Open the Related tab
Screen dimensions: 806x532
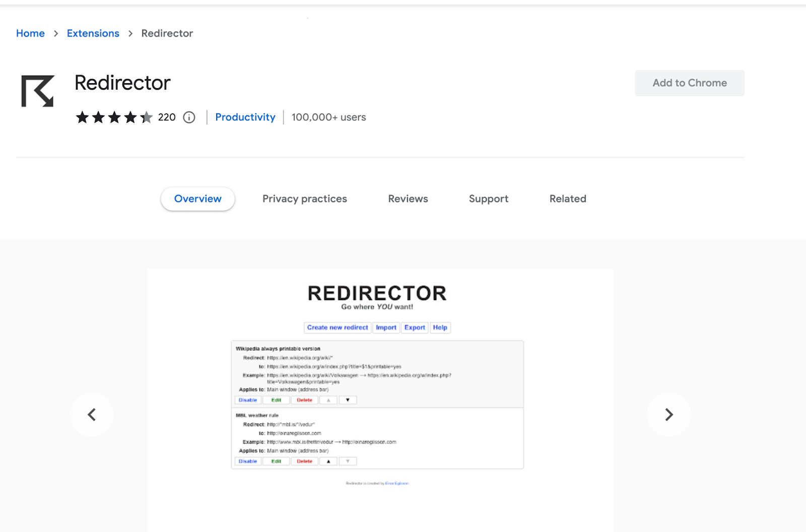click(x=568, y=199)
